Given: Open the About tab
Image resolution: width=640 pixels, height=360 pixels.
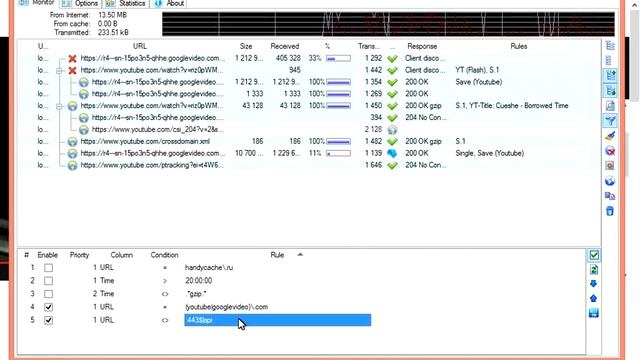Looking at the screenshot, I should [170, 4].
